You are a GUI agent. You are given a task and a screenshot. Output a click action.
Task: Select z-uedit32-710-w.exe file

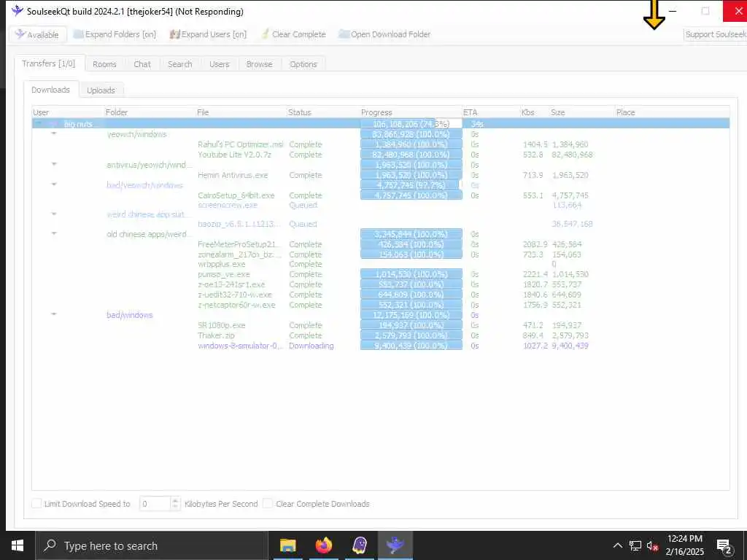tap(234, 295)
